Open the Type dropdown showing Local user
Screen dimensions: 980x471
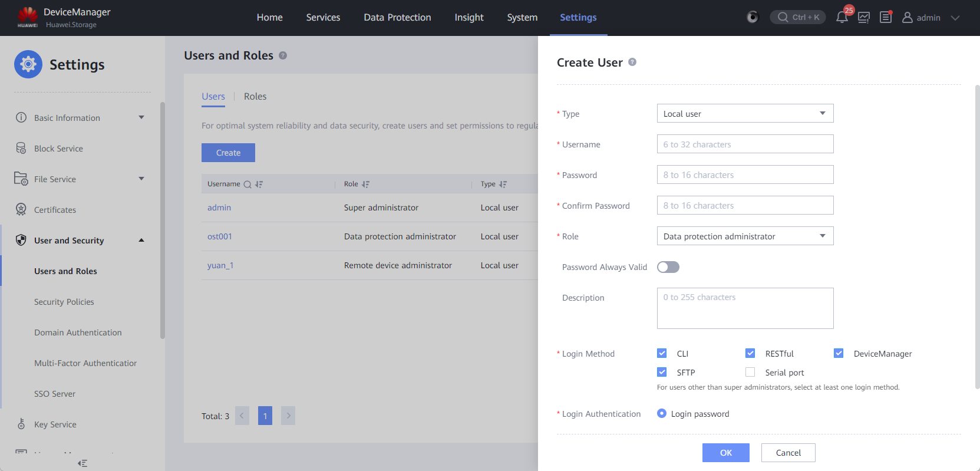pyautogui.click(x=745, y=114)
